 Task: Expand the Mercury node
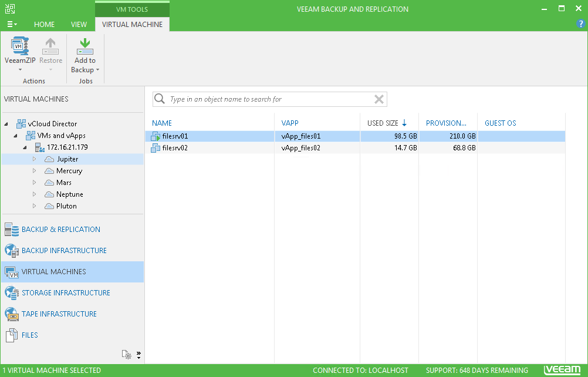(34, 171)
